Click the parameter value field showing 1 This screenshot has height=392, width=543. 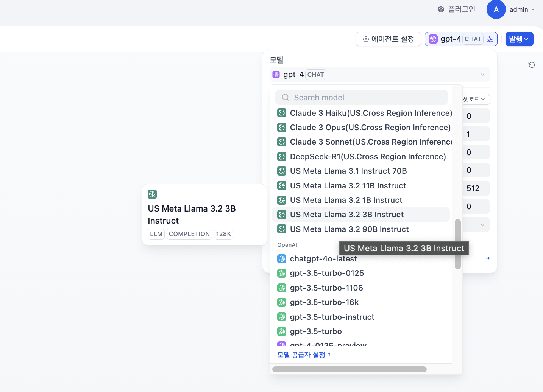476,134
